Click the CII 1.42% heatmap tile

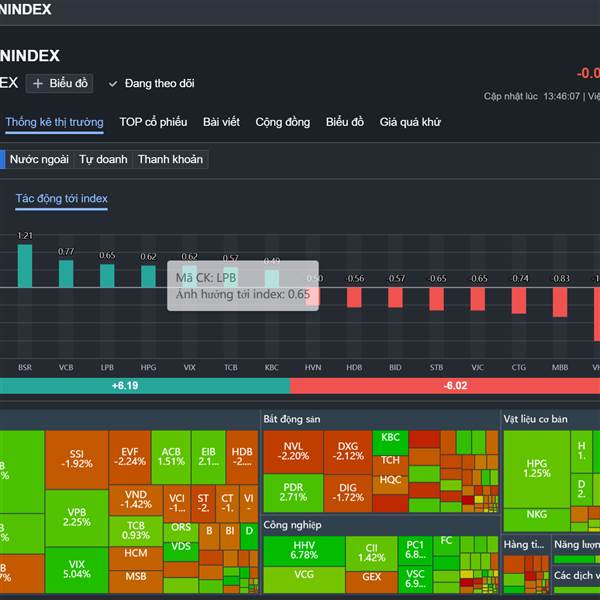[371, 553]
